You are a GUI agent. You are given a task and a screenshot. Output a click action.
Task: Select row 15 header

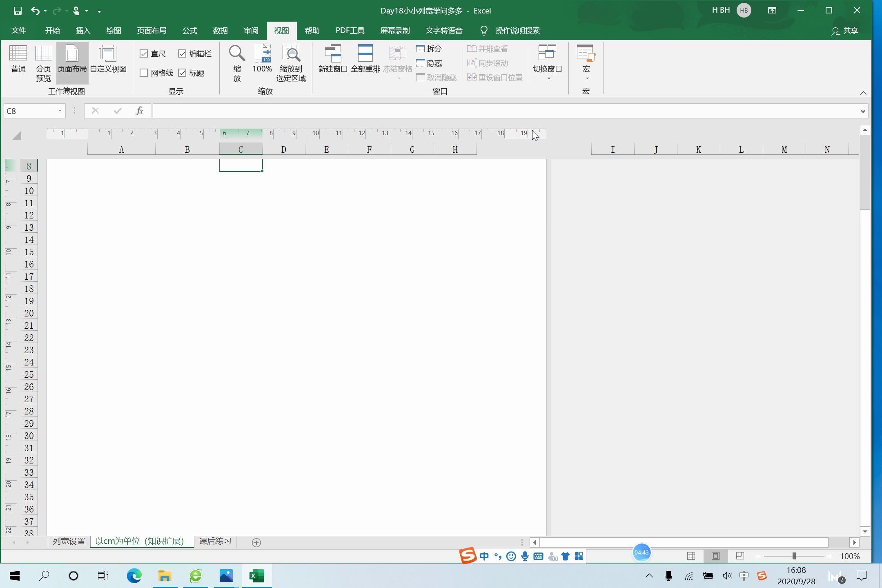point(29,252)
